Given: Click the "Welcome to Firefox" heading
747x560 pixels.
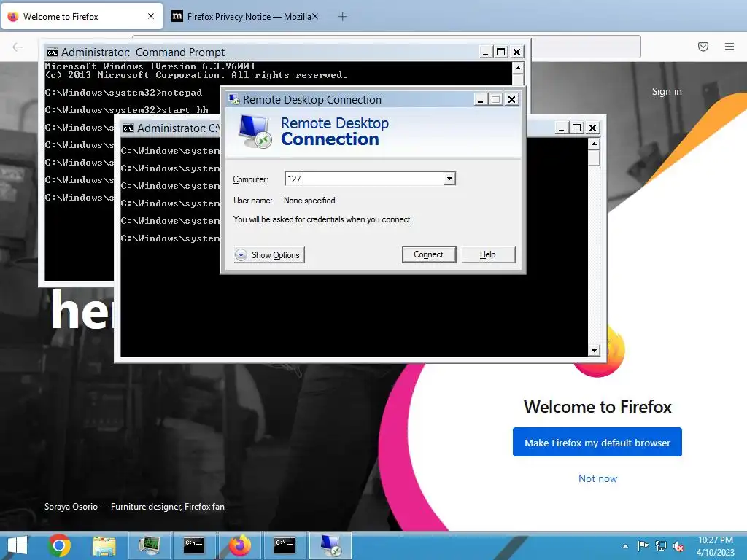Looking at the screenshot, I should (x=597, y=407).
